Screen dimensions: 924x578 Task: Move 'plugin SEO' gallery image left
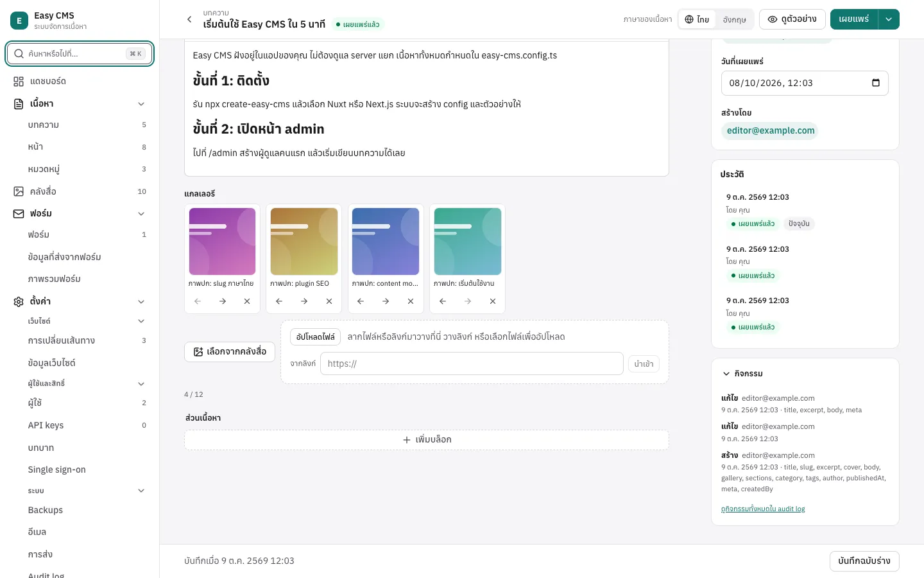pyautogui.click(x=279, y=301)
